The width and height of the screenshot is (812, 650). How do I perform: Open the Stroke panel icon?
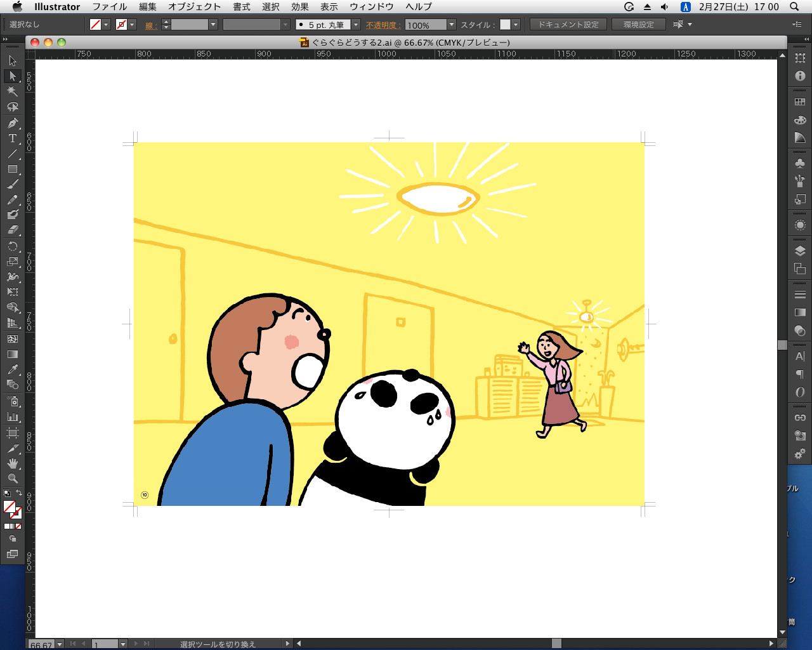(800, 295)
